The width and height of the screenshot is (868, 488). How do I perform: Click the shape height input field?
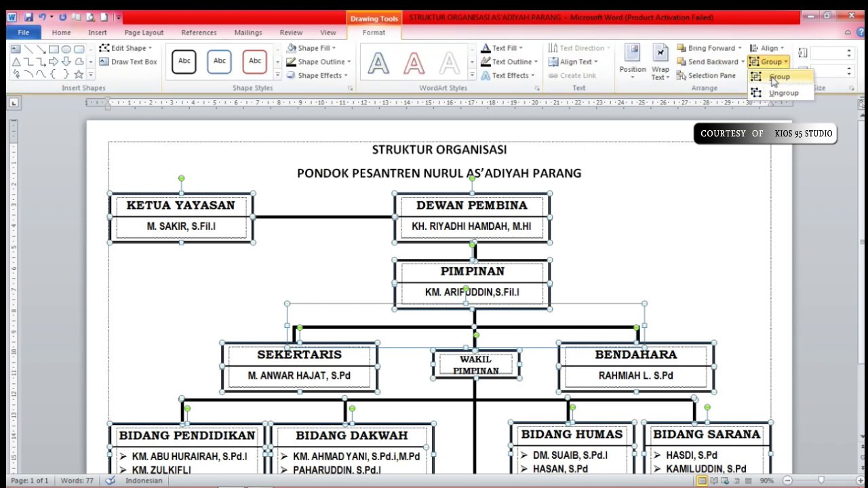click(x=831, y=53)
